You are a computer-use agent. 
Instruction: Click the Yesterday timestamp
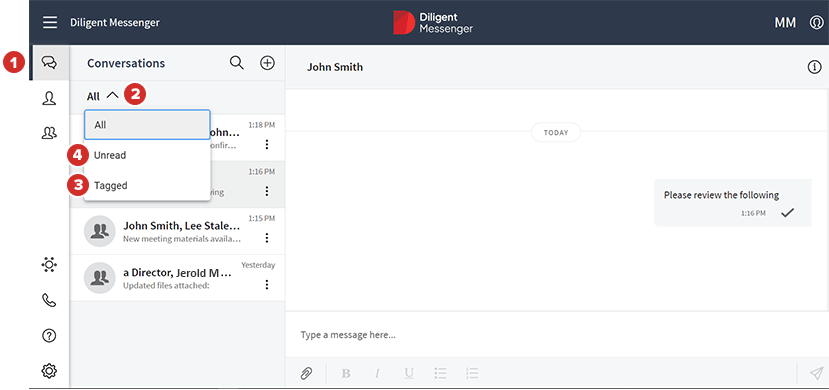tap(258, 265)
